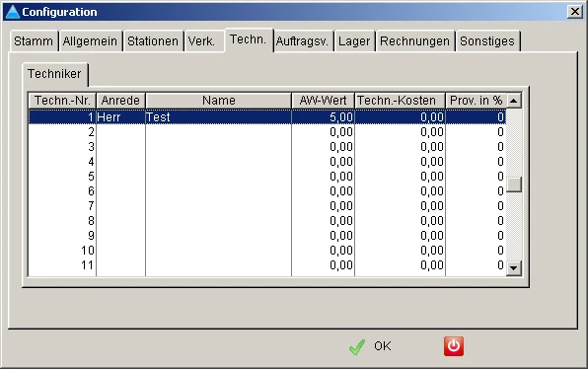This screenshot has height=369, width=588.
Task: Select technician number 6 row
Action: click(x=267, y=191)
